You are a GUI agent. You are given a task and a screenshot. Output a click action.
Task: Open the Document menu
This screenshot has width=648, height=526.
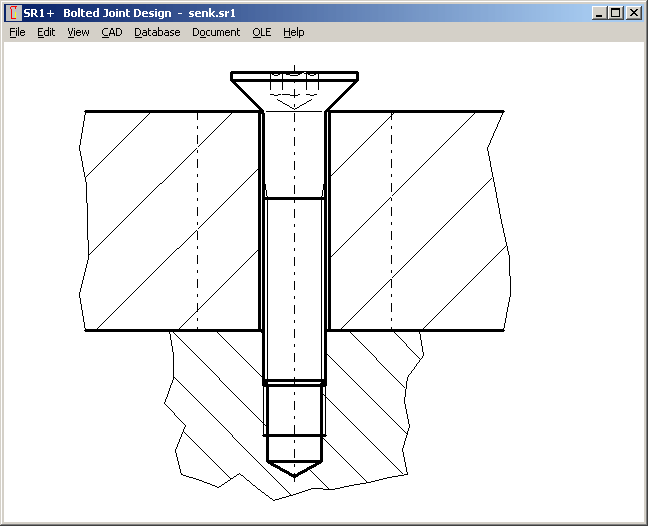coord(216,32)
